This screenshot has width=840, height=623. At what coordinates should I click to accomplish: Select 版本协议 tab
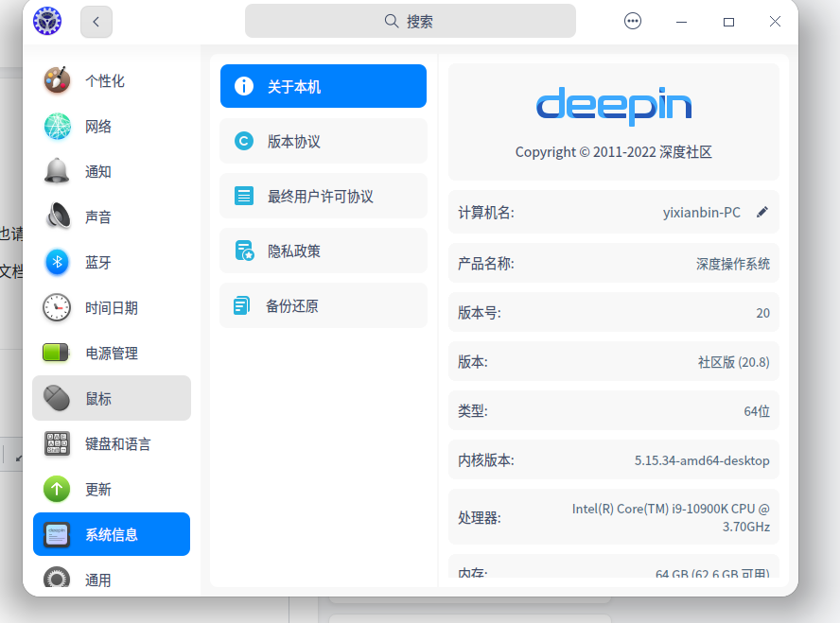324,141
